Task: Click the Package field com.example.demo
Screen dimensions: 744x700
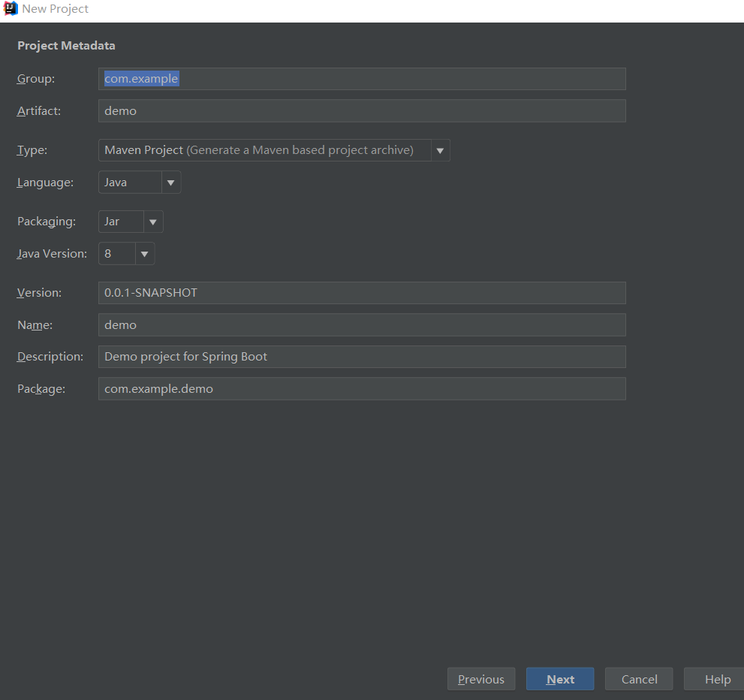Action: pyautogui.click(x=362, y=389)
